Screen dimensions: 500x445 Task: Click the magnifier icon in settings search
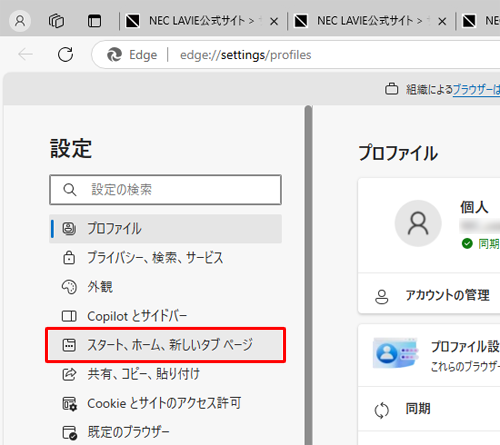tap(70, 190)
